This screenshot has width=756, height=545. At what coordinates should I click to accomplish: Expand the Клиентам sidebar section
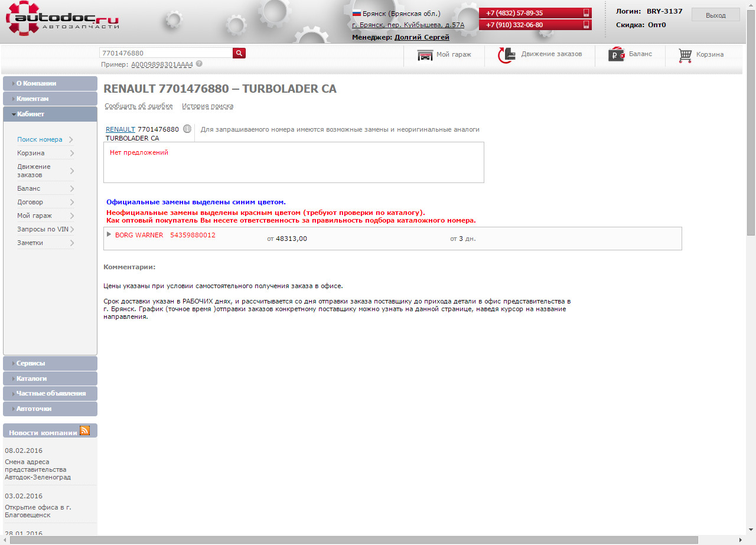coord(50,99)
